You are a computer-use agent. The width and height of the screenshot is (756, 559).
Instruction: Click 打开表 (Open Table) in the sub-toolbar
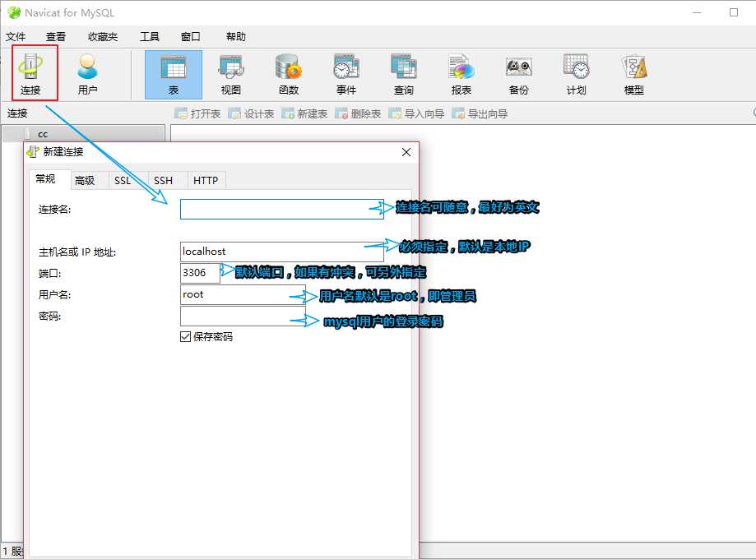198,113
